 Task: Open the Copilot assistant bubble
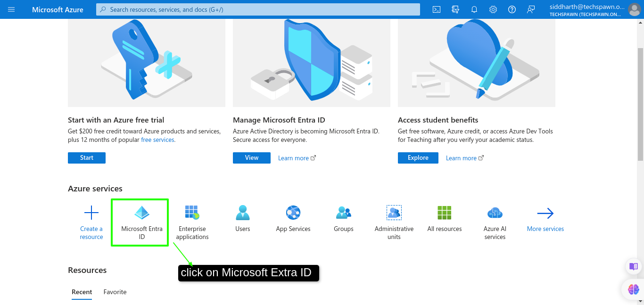(633, 289)
